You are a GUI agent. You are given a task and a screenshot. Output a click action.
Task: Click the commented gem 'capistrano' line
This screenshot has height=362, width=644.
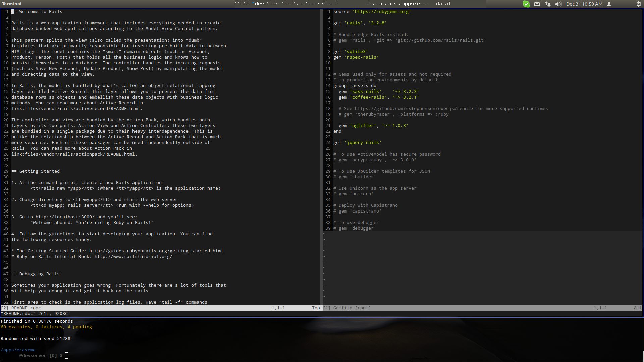[x=358, y=211]
